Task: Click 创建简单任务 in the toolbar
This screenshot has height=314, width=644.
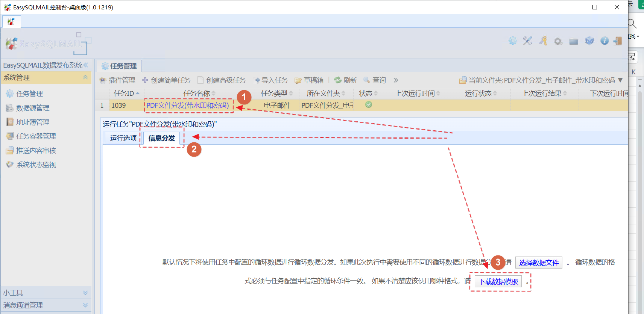Action: pos(166,80)
